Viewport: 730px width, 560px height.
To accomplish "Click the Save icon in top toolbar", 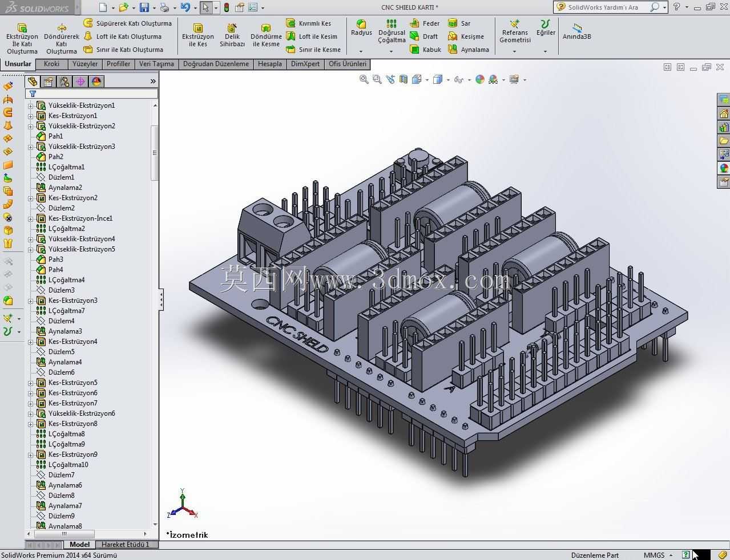I will (144, 7).
